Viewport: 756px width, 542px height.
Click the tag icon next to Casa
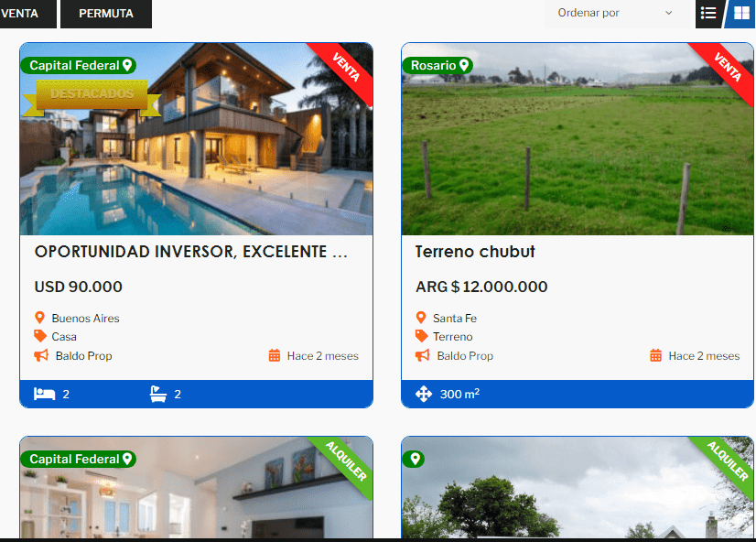[x=40, y=337]
